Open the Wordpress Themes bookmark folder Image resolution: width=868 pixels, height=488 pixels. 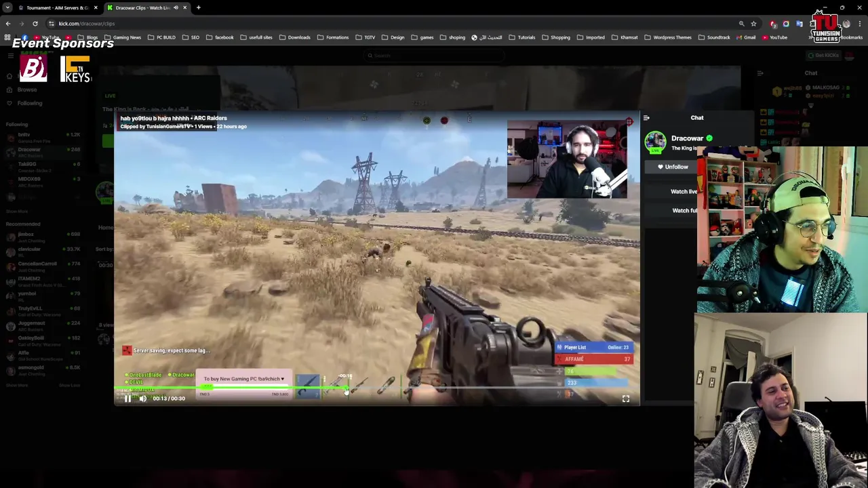668,37
